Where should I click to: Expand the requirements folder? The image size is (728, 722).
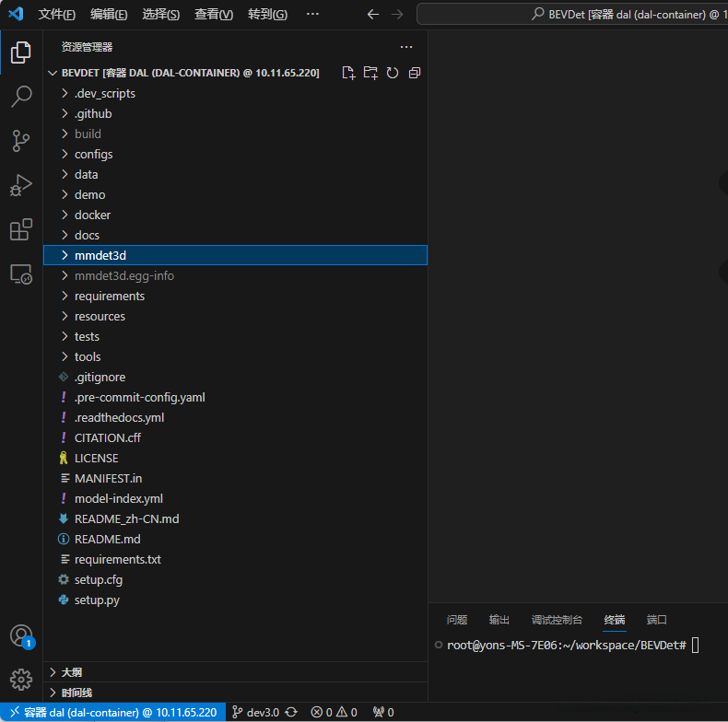235,296
